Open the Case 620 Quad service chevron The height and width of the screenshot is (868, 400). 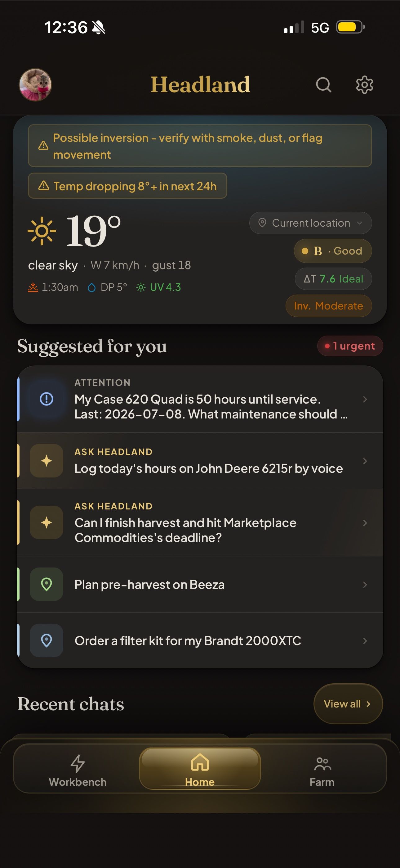[x=365, y=399]
